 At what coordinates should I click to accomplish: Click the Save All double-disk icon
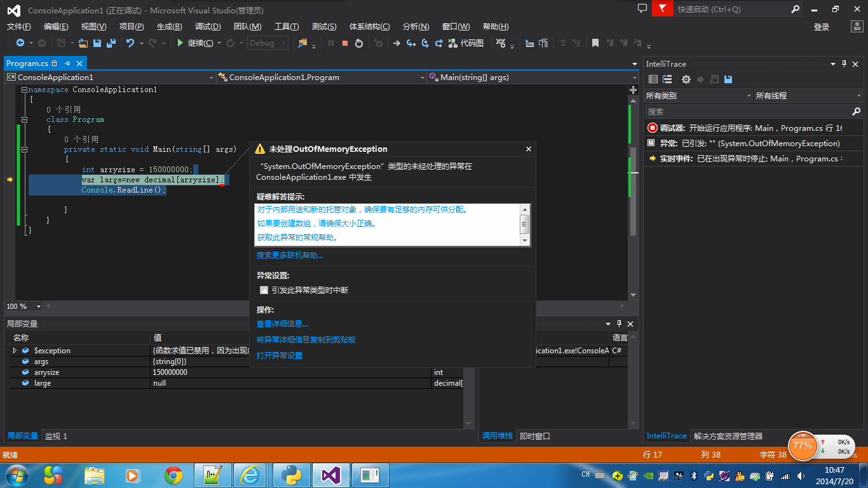point(111,43)
